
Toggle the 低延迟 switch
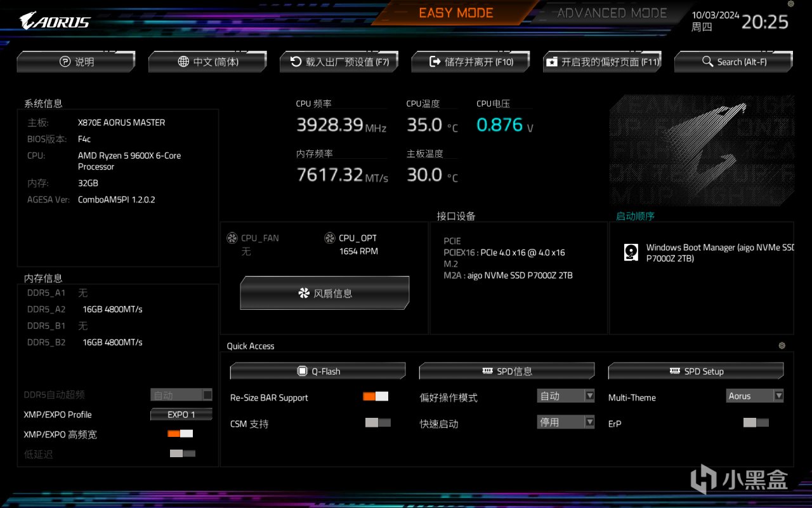point(183,453)
